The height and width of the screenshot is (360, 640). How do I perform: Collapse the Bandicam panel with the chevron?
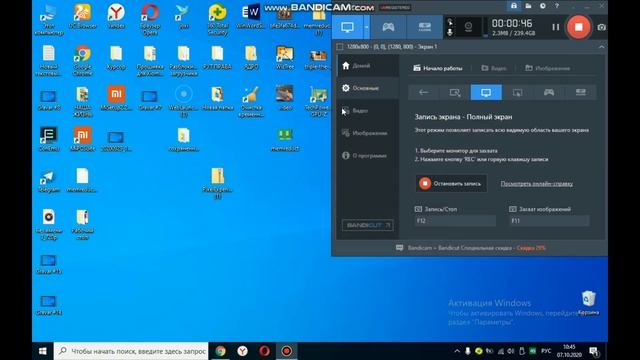pos(601,47)
